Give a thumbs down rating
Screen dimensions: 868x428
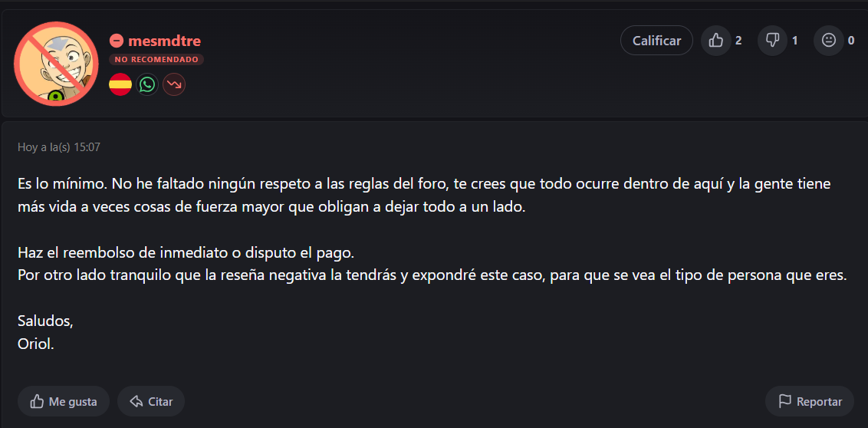[772, 41]
